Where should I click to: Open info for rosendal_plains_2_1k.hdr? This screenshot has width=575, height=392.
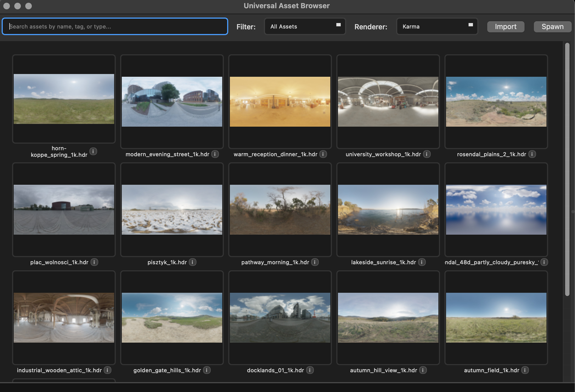coord(532,154)
